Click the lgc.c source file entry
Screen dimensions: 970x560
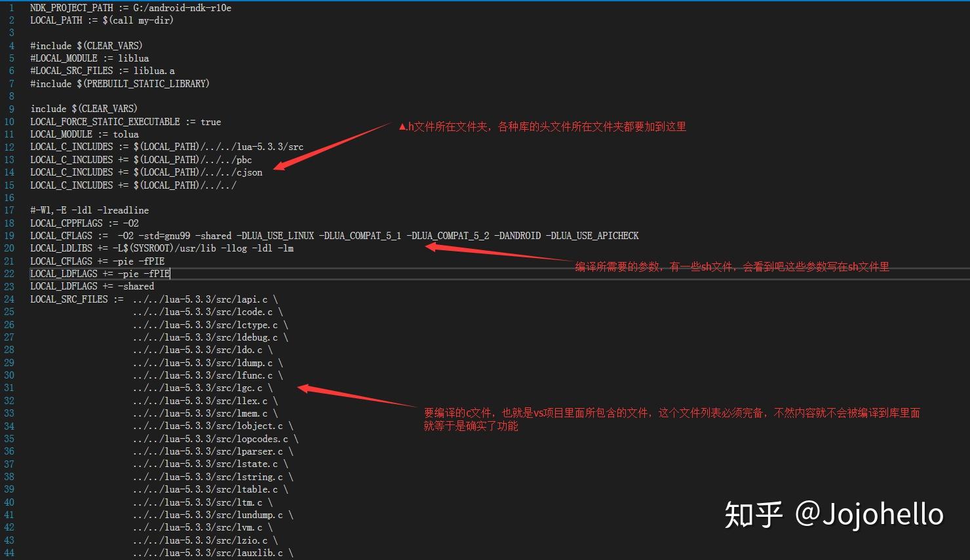202,388
